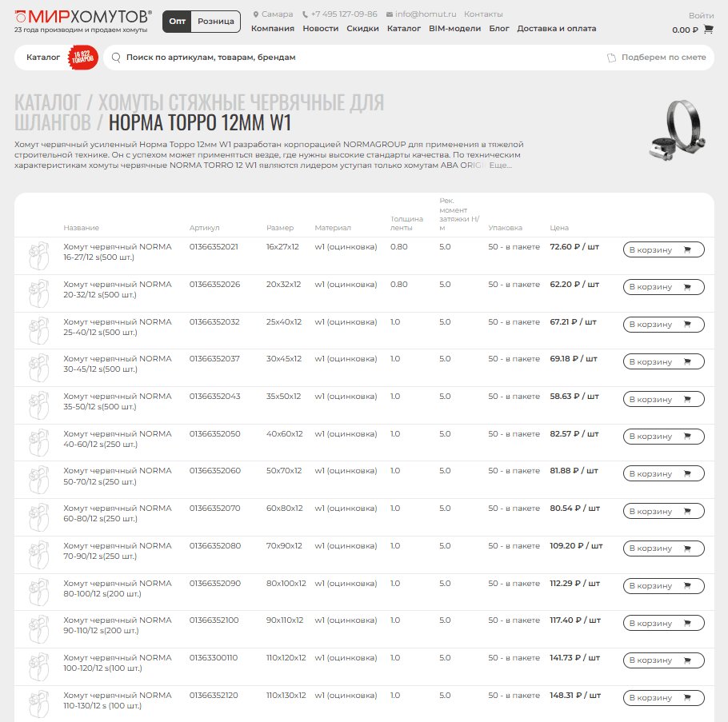The width and height of the screenshot is (728, 722).
Task: Click clamp thumbnail for NORMA 100-120/12
Action: pyautogui.click(x=38, y=667)
